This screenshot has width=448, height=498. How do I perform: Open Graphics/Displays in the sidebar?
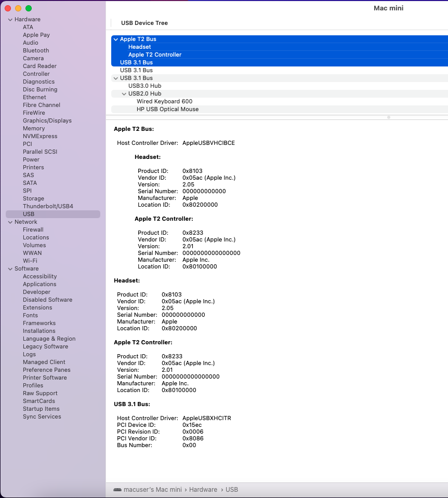47,120
